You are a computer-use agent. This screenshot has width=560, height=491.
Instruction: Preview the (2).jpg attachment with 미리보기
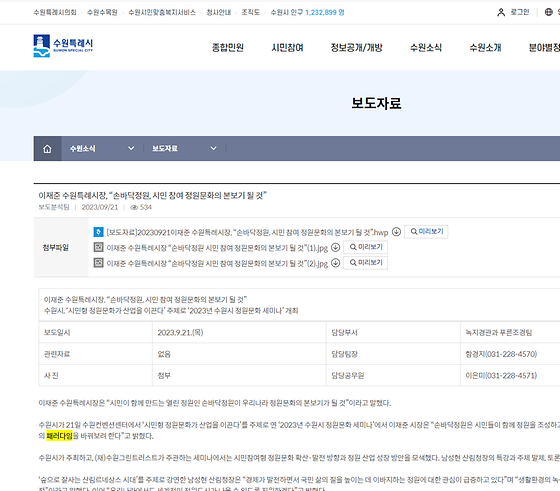click(366, 263)
